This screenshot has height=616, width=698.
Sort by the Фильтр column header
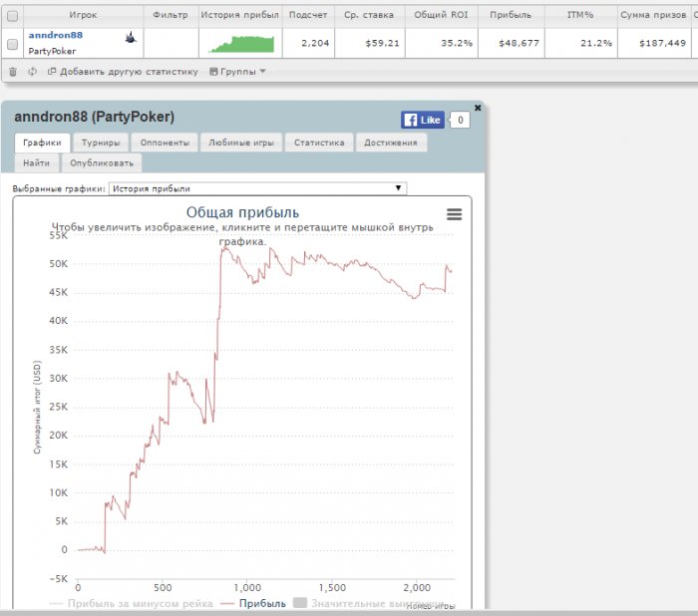(x=171, y=15)
